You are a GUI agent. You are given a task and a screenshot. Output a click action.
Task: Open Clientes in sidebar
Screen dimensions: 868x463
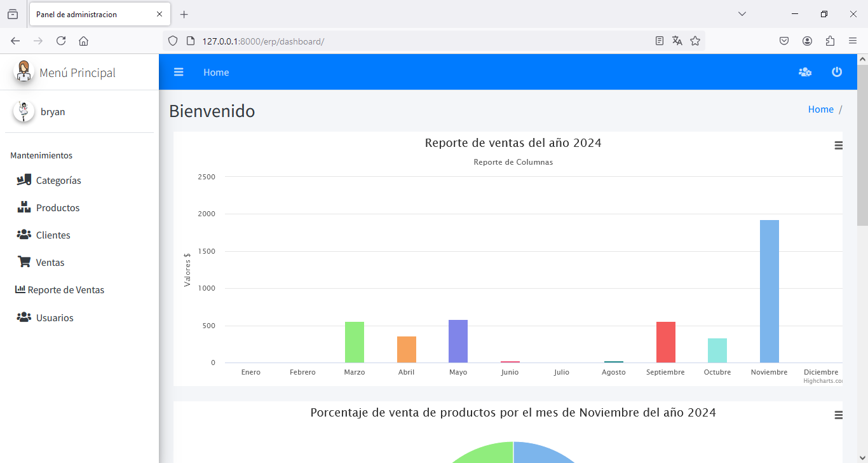pyautogui.click(x=79, y=235)
